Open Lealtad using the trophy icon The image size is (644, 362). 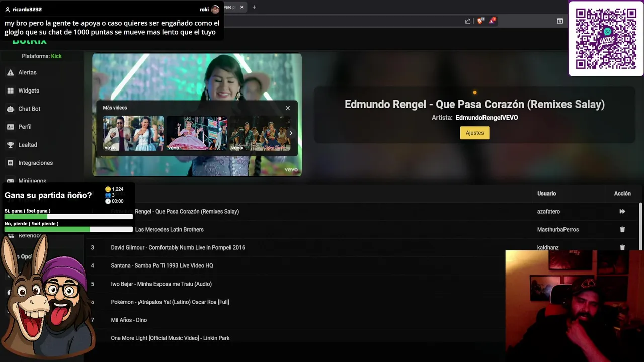[10, 145]
